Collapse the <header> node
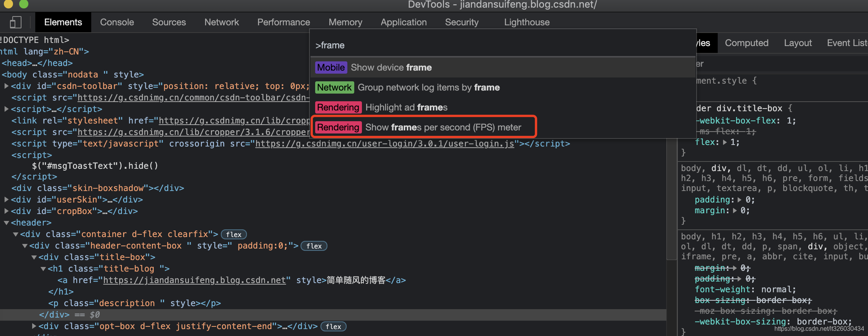 pyautogui.click(x=7, y=222)
